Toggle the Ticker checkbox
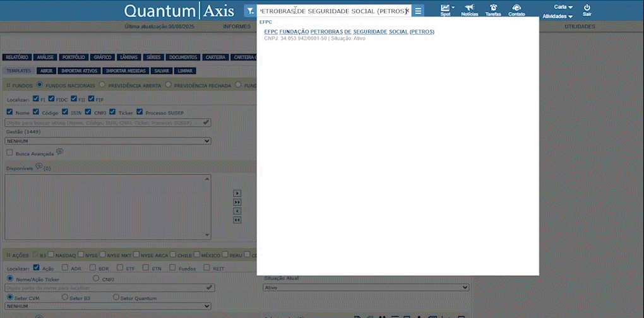 [112, 112]
